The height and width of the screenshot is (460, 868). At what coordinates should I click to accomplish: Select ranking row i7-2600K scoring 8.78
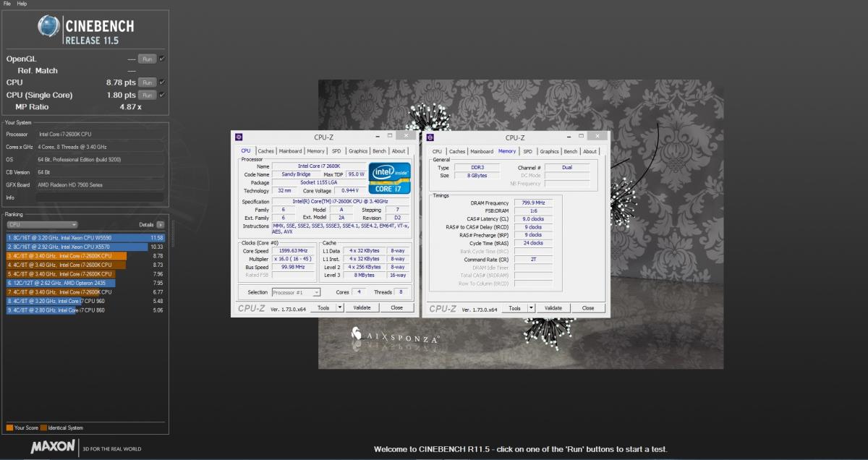click(x=85, y=256)
